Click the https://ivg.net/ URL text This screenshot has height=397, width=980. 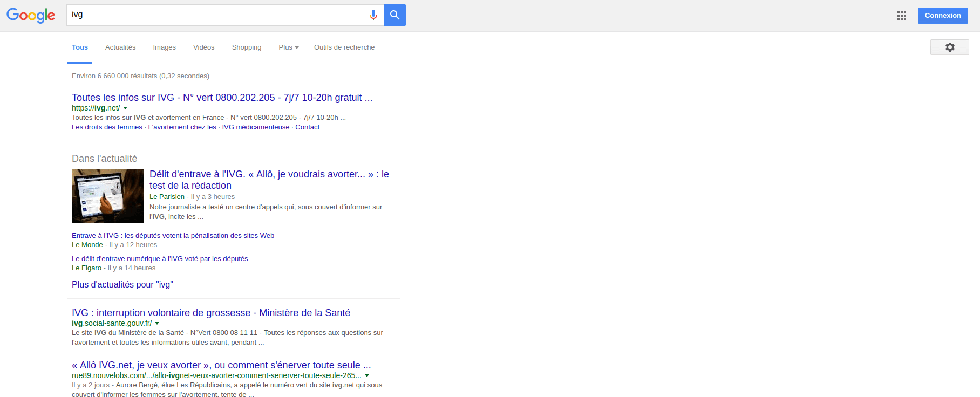pos(96,108)
